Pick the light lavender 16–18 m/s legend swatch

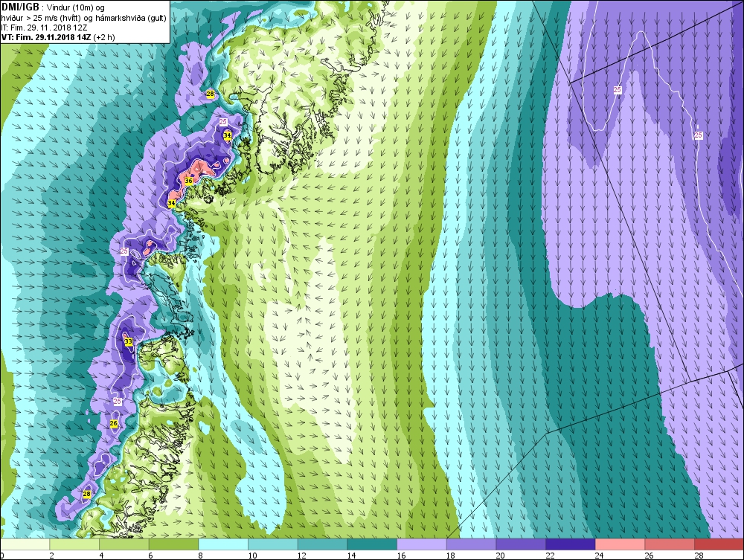[x=421, y=544]
